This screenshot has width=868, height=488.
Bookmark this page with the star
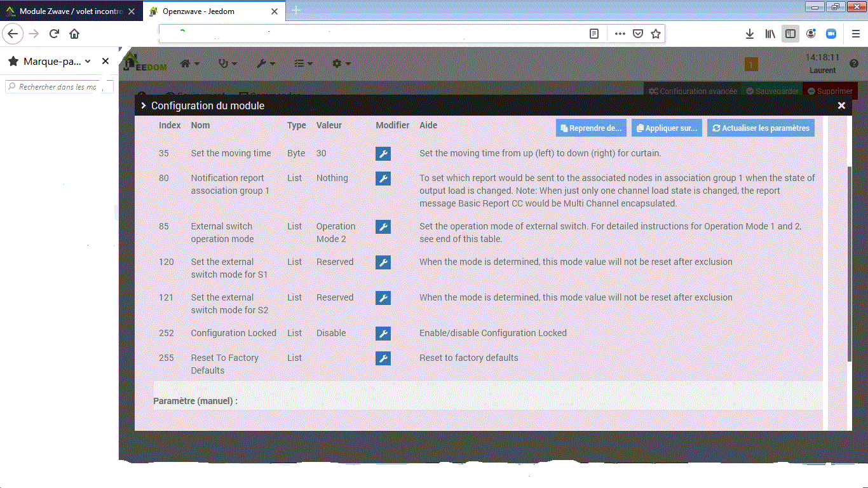click(656, 34)
